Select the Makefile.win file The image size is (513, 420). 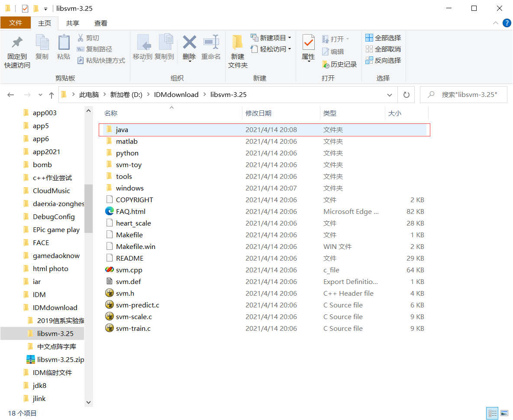[x=136, y=247]
